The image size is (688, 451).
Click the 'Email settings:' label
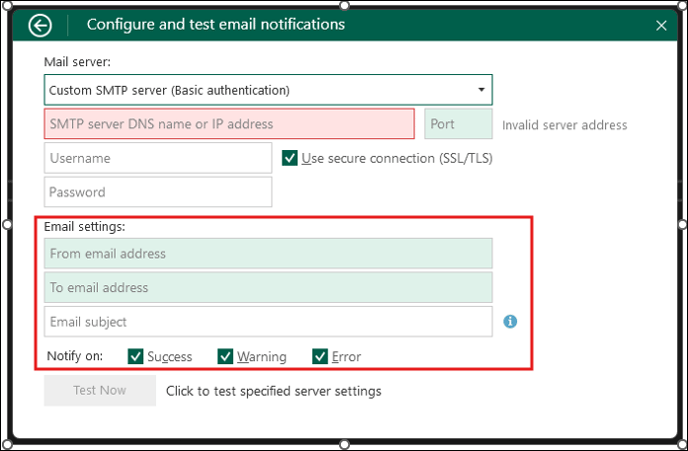click(x=84, y=227)
